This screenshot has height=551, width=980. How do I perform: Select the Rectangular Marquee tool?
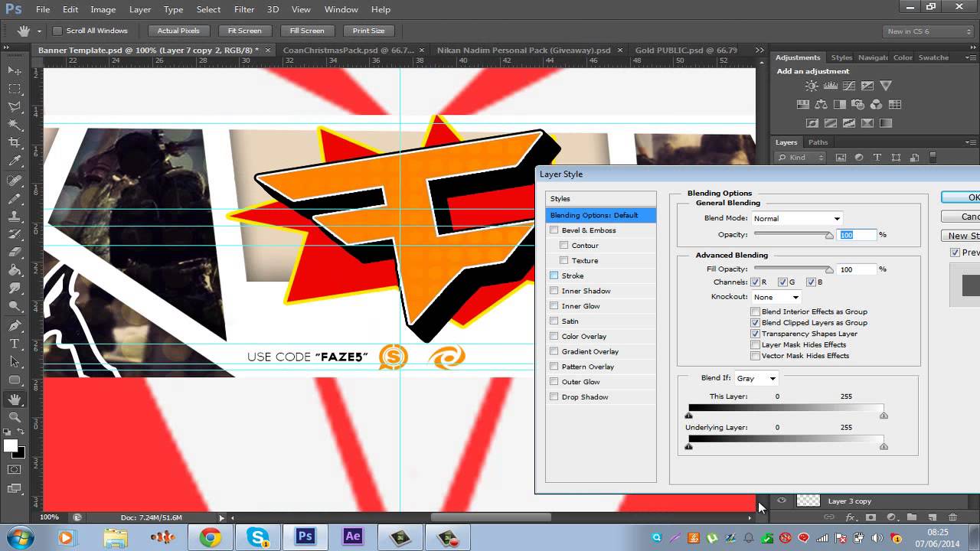[15, 89]
